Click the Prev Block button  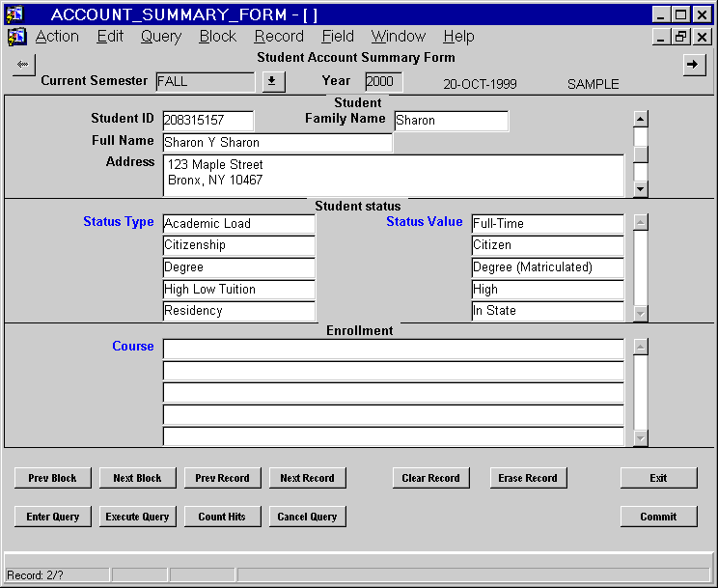[x=53, y=478]
